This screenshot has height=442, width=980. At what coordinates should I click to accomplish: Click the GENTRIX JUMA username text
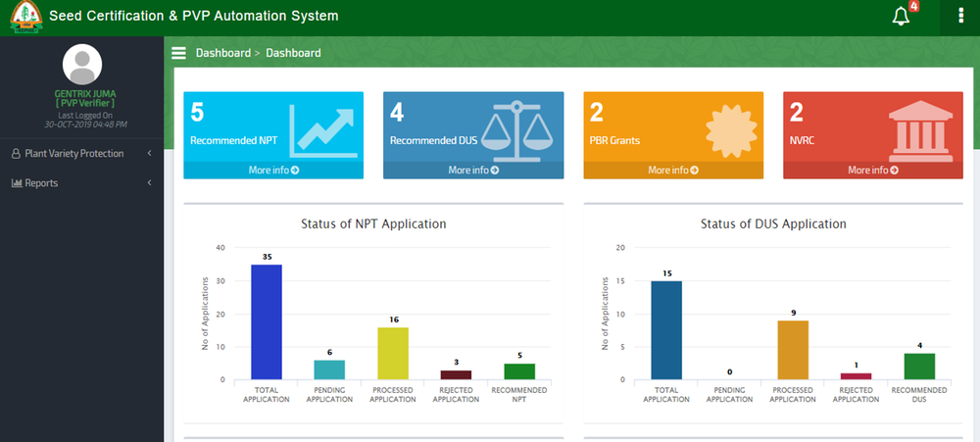coord(85,94)
